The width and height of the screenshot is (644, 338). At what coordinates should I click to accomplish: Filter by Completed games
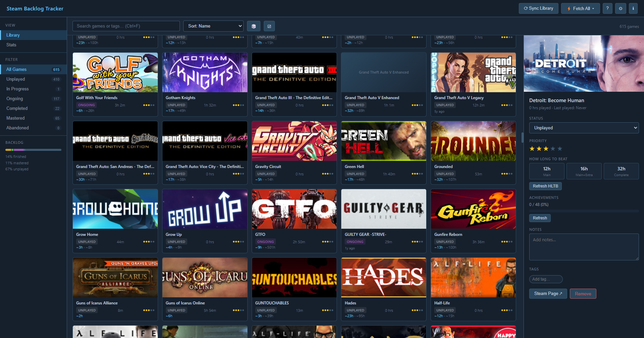34,108
